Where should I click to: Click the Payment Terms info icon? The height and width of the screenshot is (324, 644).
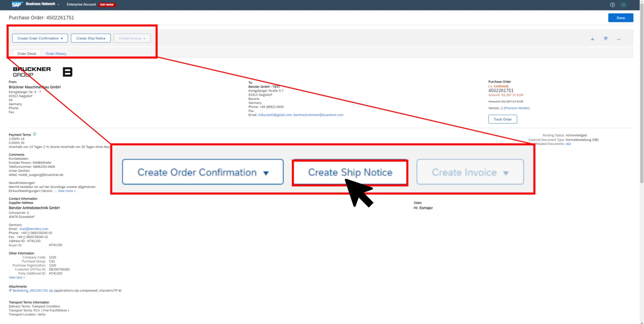34,134
